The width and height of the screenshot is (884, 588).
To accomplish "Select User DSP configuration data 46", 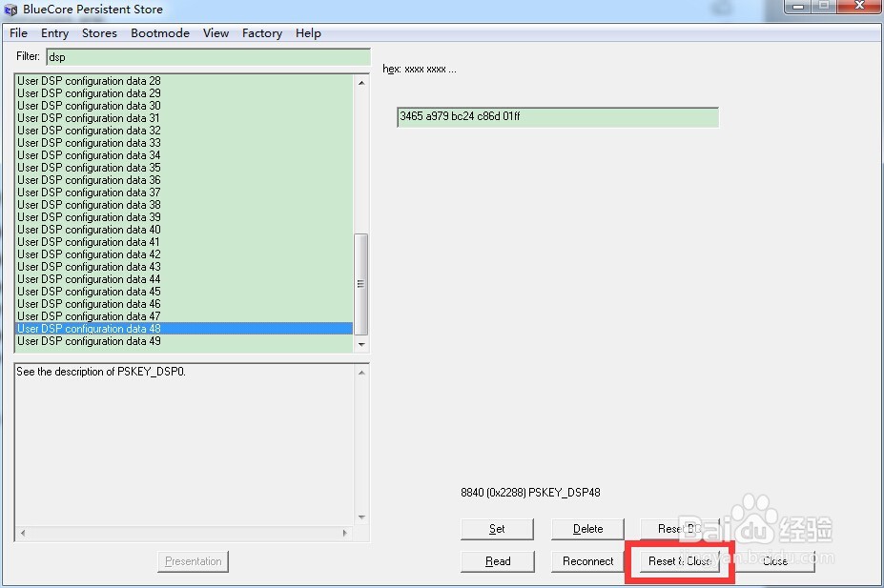I will click(184, 304).
